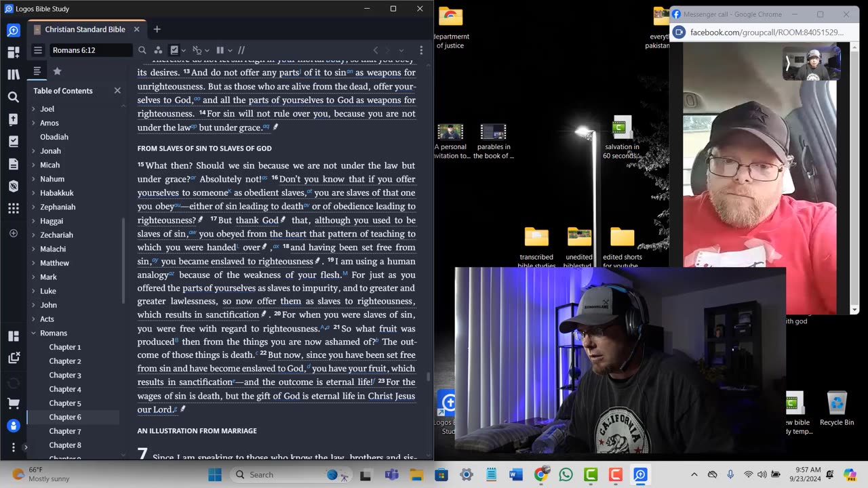Screen dimensions: 868x488
Task: Collapse the Romans book in the contents
Action: (x=33, y=333)
